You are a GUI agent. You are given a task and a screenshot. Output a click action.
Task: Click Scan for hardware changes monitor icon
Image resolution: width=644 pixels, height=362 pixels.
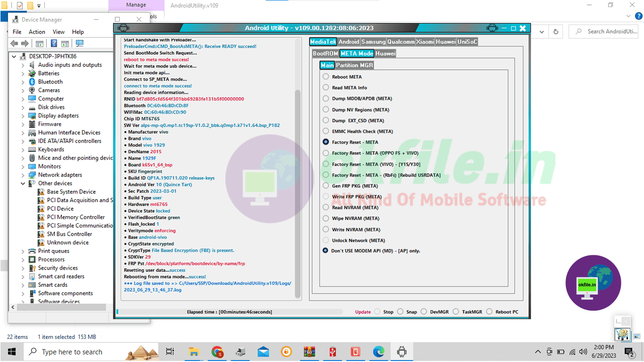79,44
